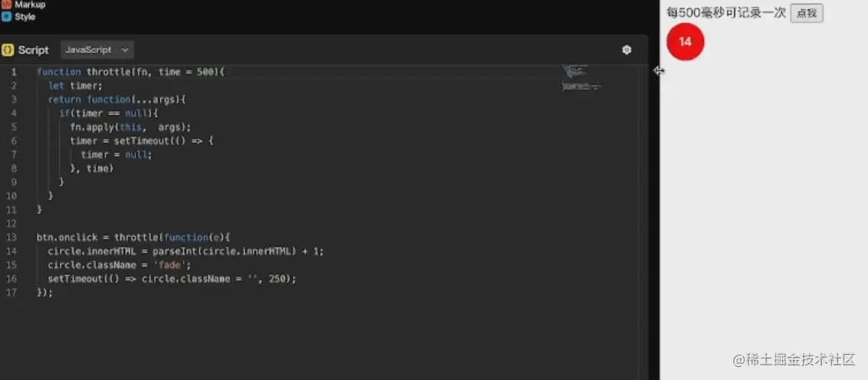Click the blue Style panel icon
This screenshot has width=868, height=380.
[x=6, y=16]
